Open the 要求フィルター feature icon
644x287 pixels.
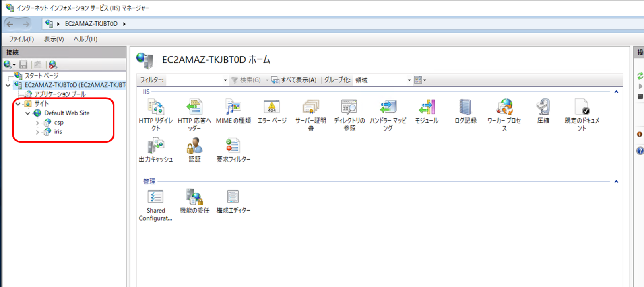[x=233, y=146]
